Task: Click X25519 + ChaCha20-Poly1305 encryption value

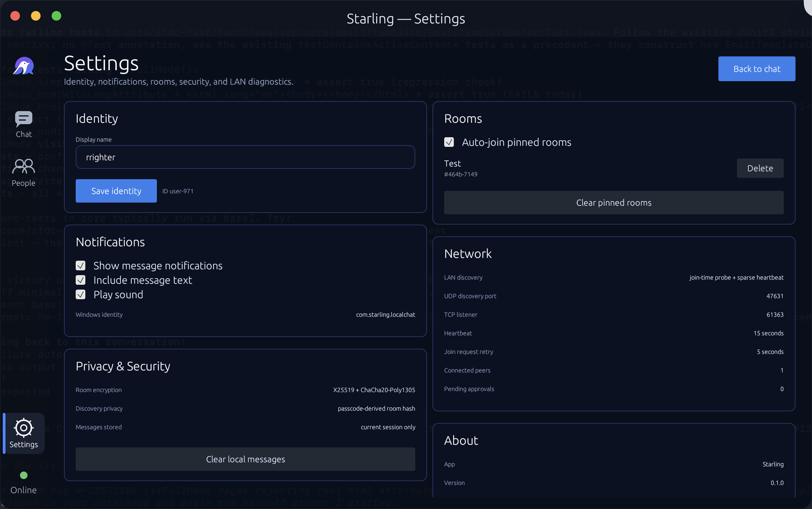Action: pos(374,390)
